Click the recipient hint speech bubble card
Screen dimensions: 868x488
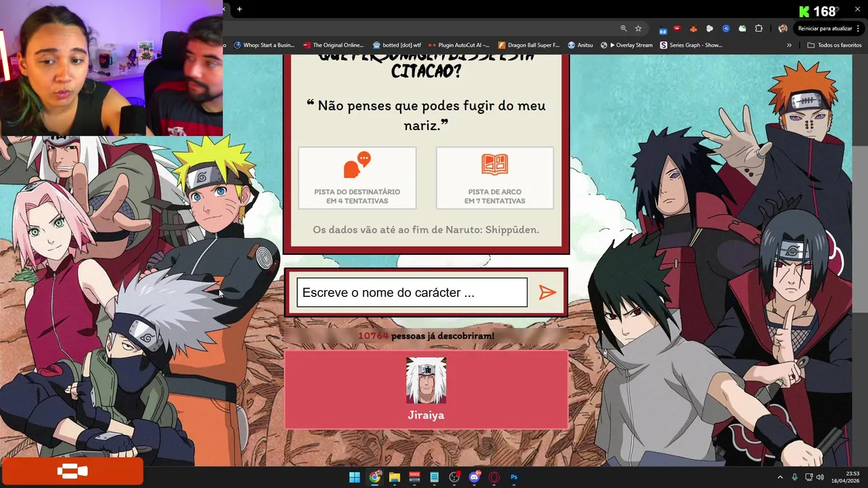coord(357,178)
